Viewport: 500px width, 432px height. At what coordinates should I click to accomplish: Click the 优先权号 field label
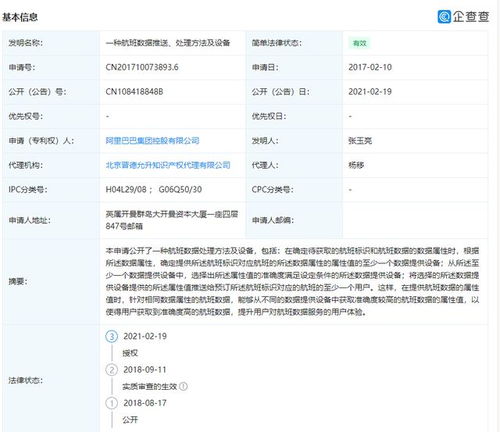click(x=26, y=116)
